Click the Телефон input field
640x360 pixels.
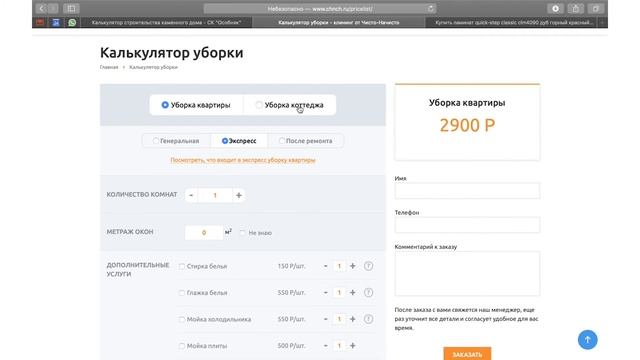coord(467,225)
